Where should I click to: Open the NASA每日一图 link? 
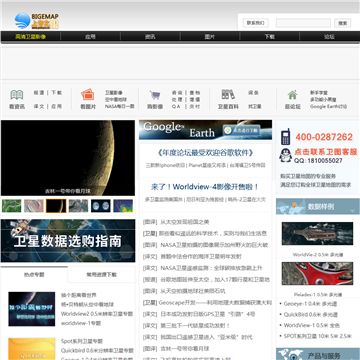(120, 107)
